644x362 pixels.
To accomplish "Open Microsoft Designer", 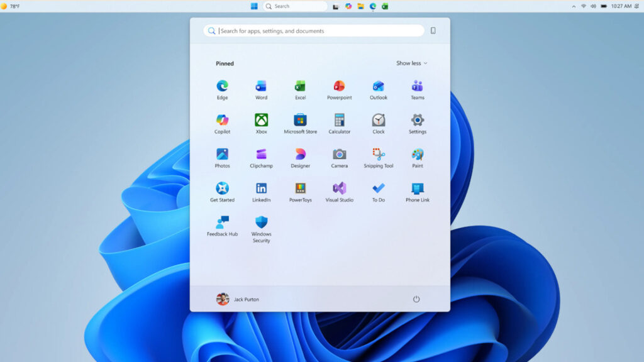I will 300,158.
